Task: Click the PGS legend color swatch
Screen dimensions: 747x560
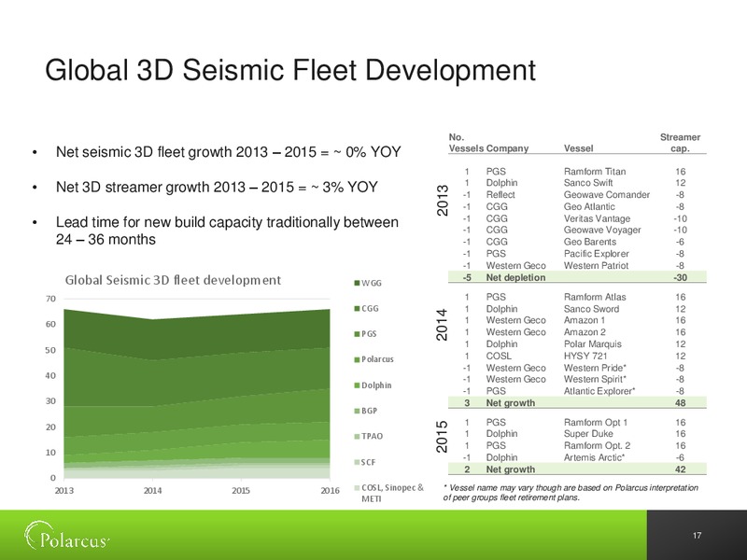Action: 357,334
